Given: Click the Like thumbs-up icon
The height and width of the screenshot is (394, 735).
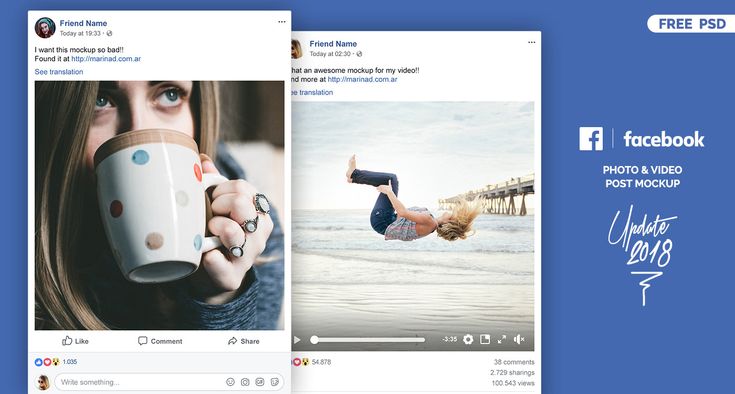Looking at the screenshot, I should pos(67,341).
